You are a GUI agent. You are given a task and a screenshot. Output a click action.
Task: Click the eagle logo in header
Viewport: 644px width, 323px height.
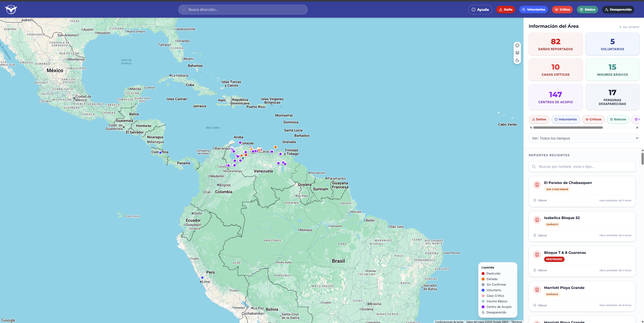coord(11,9)
